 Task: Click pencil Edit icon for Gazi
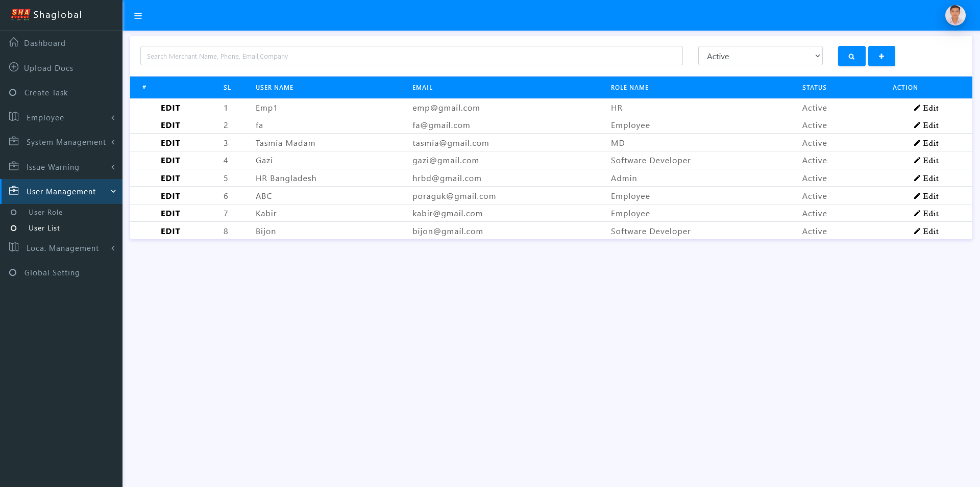(917, 161)
